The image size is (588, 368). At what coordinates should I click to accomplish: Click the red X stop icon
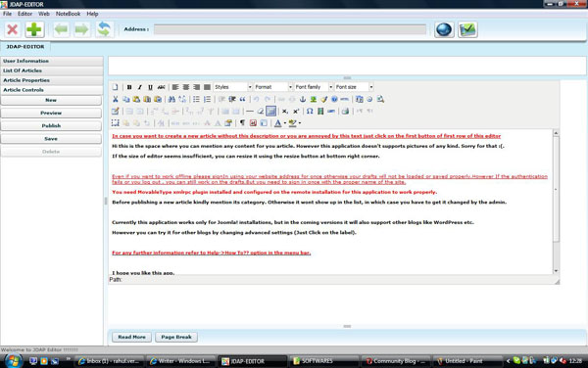click(x=13, y=29)
